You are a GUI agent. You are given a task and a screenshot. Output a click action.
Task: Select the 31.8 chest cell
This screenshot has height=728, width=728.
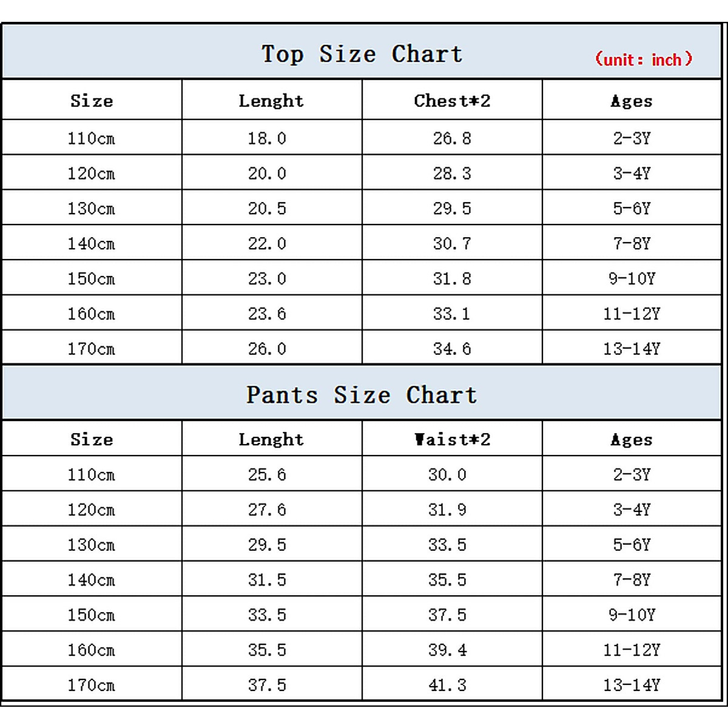(452, 278)
